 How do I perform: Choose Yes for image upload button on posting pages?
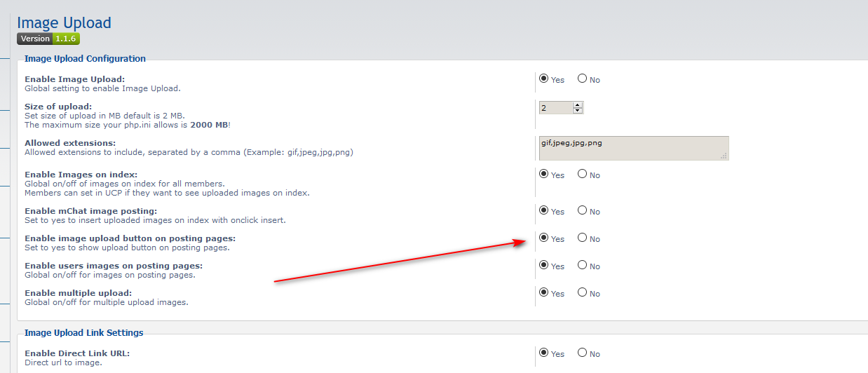[x=544, y=238]
